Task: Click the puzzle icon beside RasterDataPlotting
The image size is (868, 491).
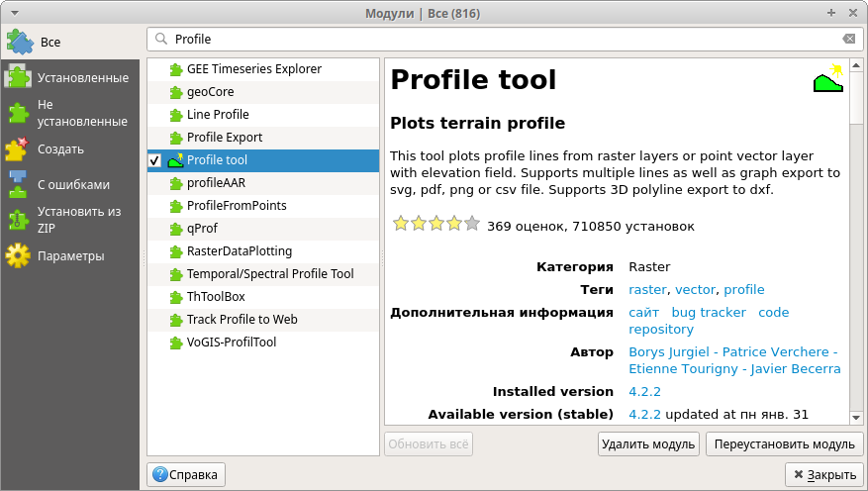Action: tap(176, 251)
